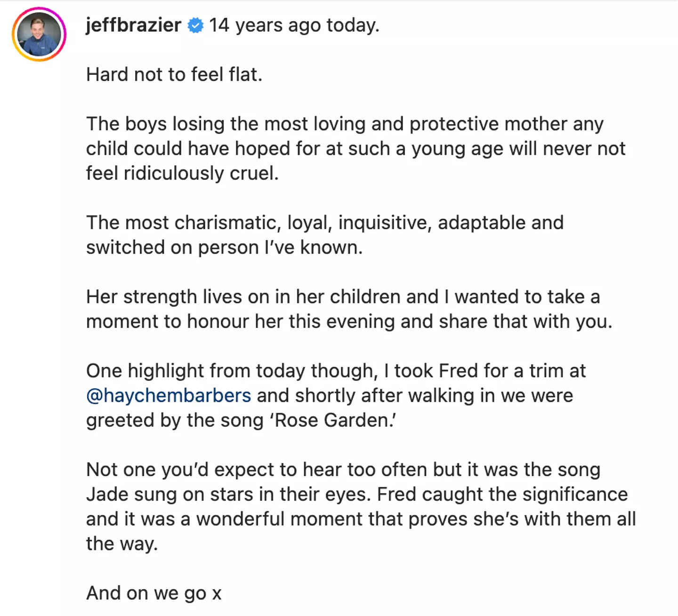Click the line starting 'Her strength lives on'
Viewport: 678px width, 616px height.
click(343, 297)
